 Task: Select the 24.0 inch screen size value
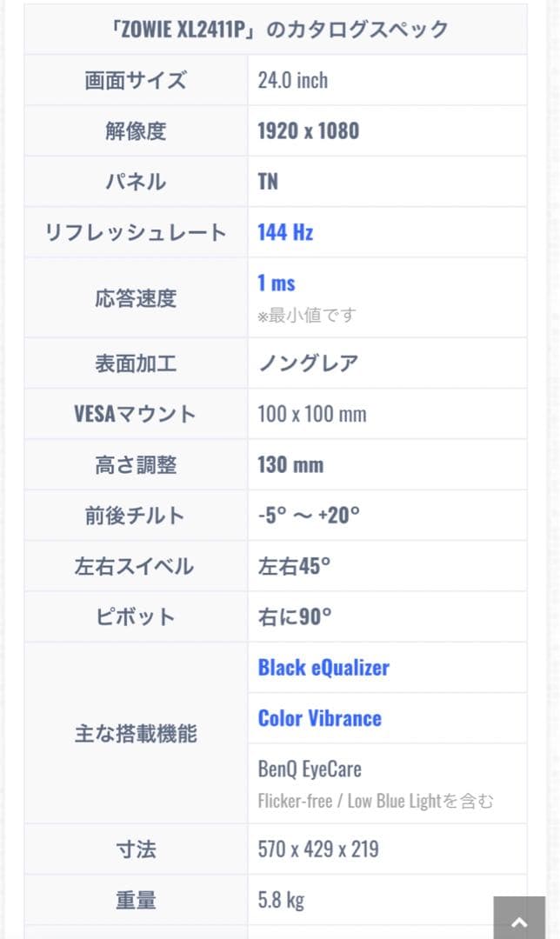293,81
